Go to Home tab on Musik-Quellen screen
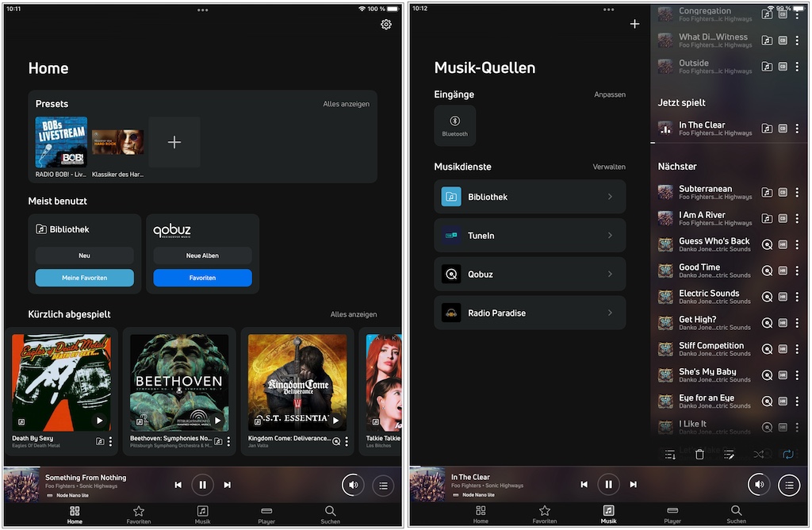 pos(481,514)
